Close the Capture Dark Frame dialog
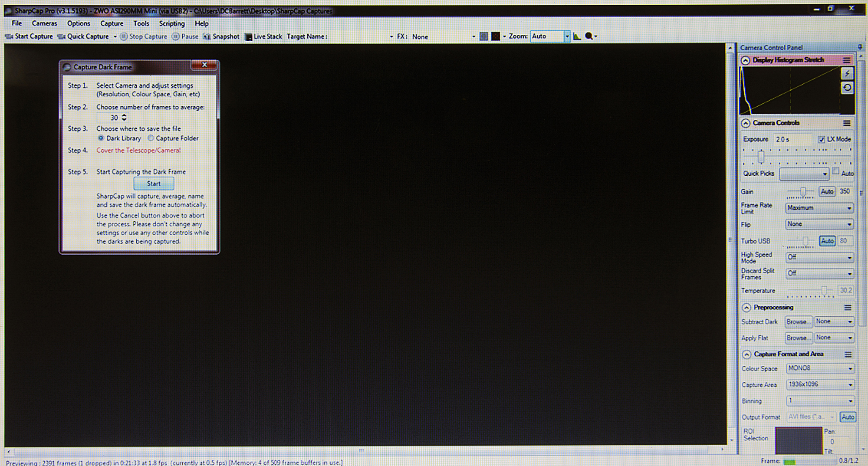Viewport: 868px width, 466px height. tap(204, 65)
